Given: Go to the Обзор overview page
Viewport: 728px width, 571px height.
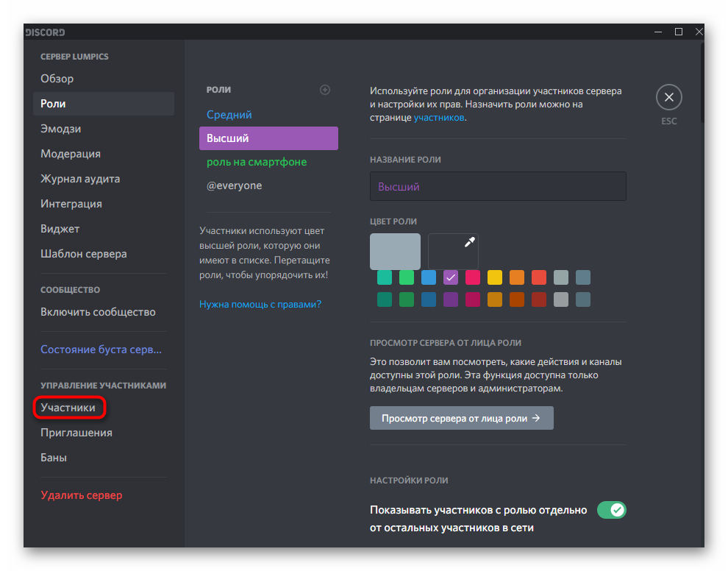Looking at the screenshot, I should pos(57,79).
